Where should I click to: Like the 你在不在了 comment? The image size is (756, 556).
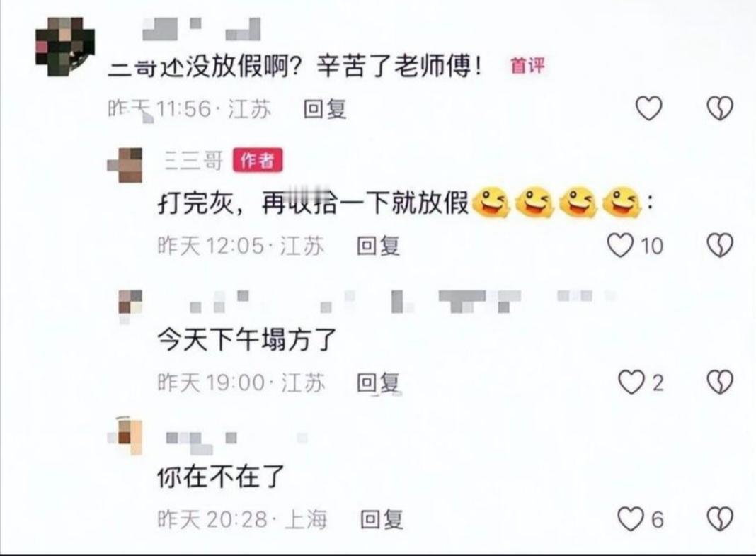pyautogui.click(x=631, y=519)
